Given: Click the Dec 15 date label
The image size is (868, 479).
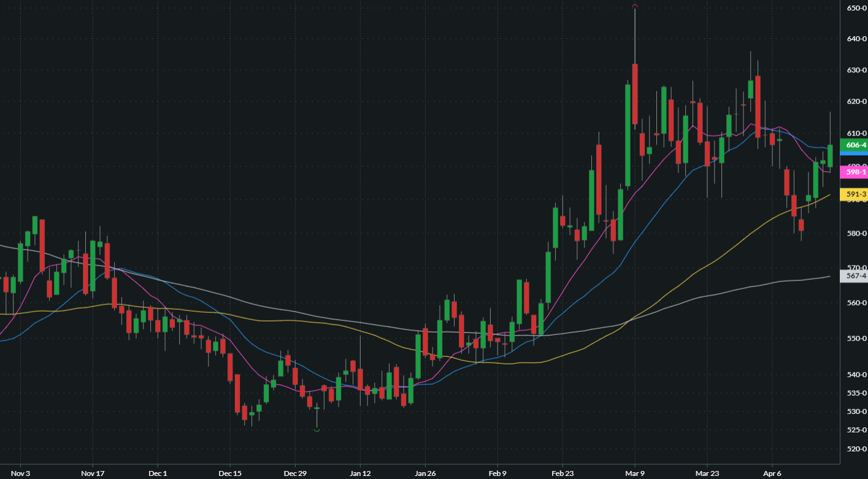Looking at the screenshot, I should [x=229, y=473].
